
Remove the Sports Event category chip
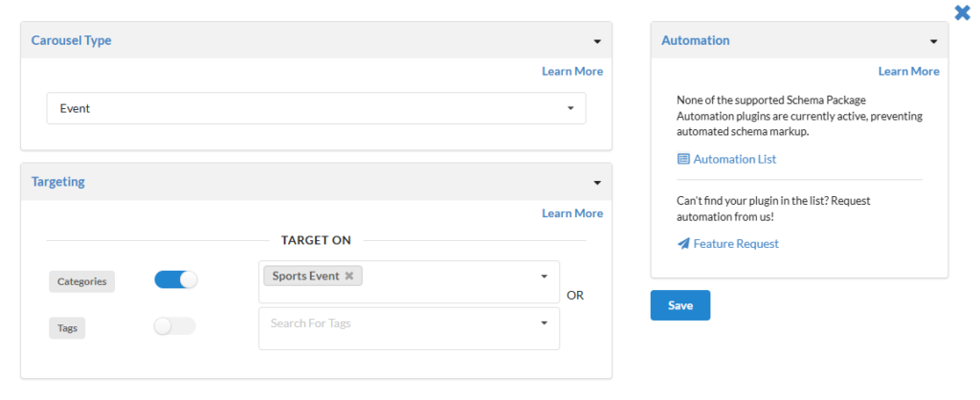(349, 277)
